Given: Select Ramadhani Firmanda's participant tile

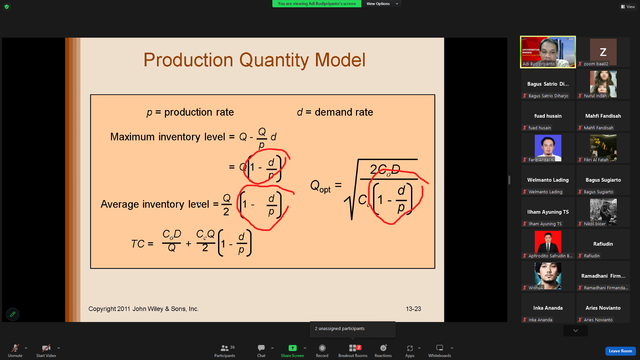Looking at the screenshot, I should (x=603, y=276).
